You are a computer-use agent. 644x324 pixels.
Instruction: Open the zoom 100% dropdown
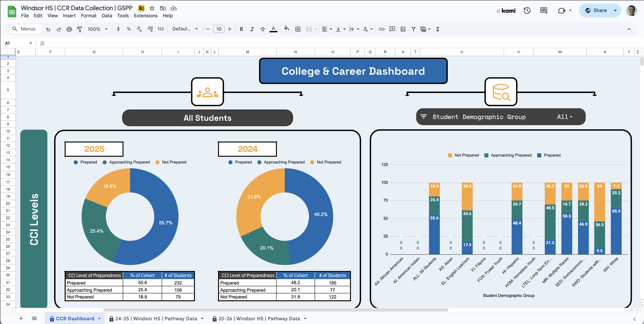click(97, 29)
